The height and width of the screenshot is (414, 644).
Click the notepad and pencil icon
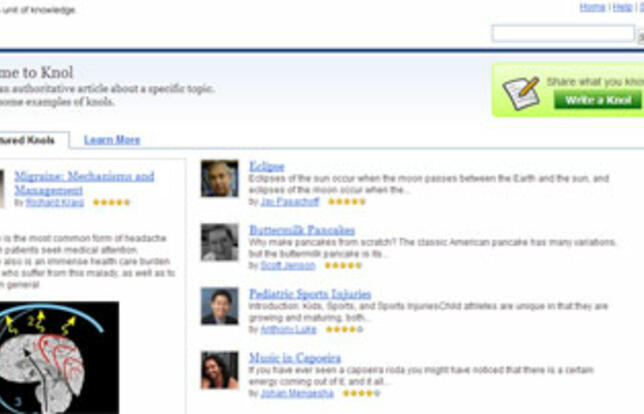(521, 92)
